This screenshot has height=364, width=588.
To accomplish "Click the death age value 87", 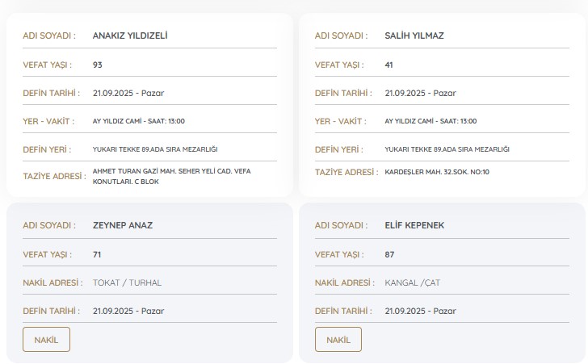I will [390, 254].
